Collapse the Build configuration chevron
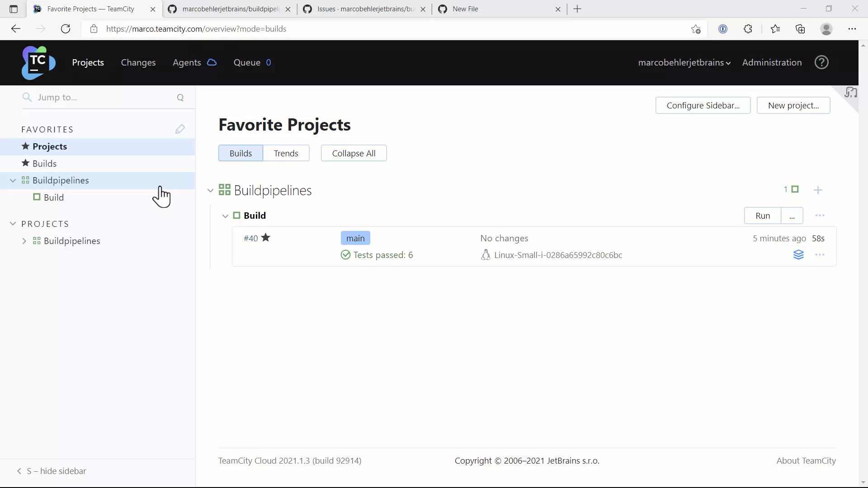The height and width of the screenshot is (488, 868). click(x=225, y=216)
